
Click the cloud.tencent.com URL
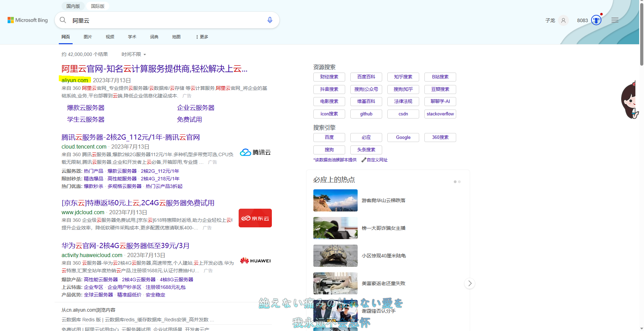coord(84,147)
